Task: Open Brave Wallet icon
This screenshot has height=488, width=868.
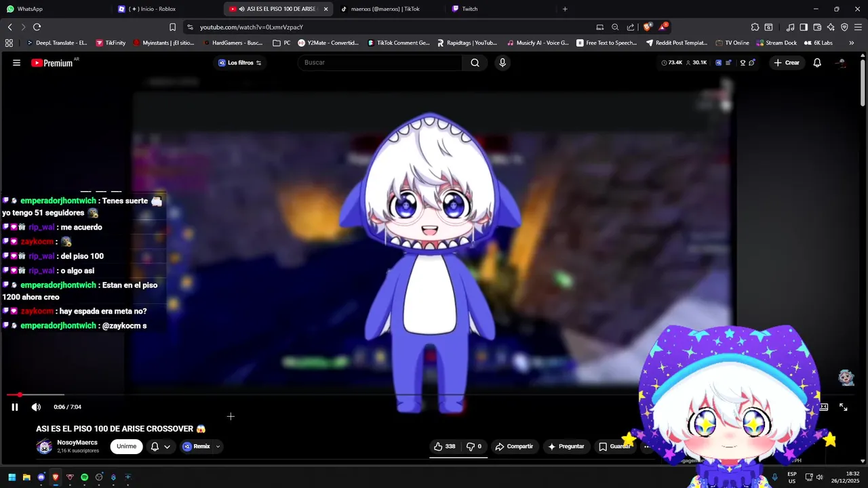Action: click(817, 27)
